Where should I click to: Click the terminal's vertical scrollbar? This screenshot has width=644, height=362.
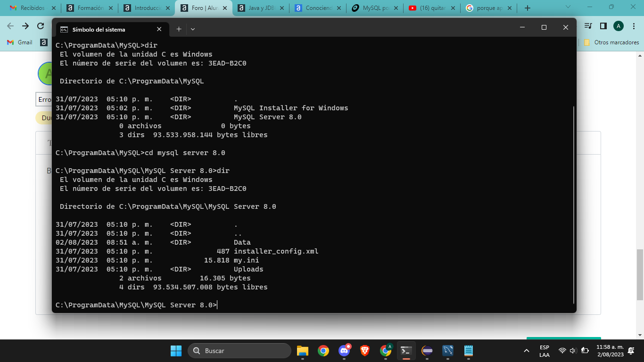coord(573,205)
